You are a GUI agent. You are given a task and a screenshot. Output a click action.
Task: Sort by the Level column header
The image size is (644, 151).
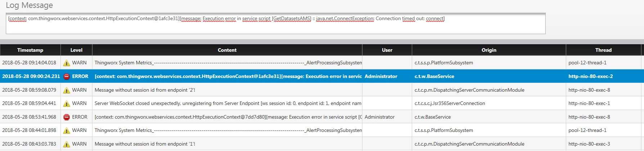click(76, 50)
